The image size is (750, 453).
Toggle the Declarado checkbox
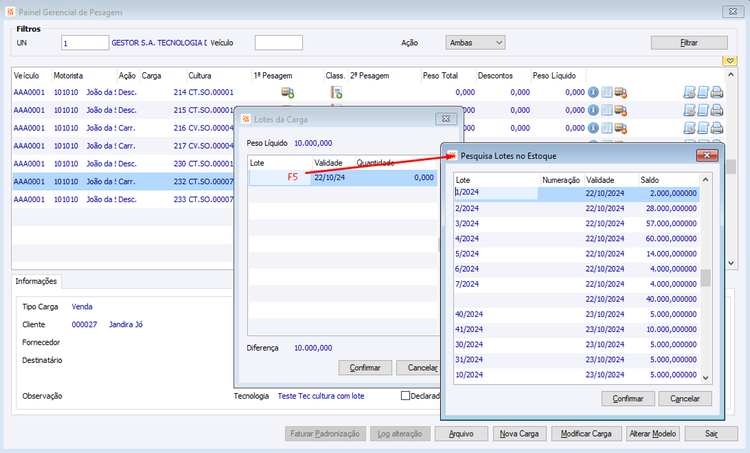coord(405,396)
